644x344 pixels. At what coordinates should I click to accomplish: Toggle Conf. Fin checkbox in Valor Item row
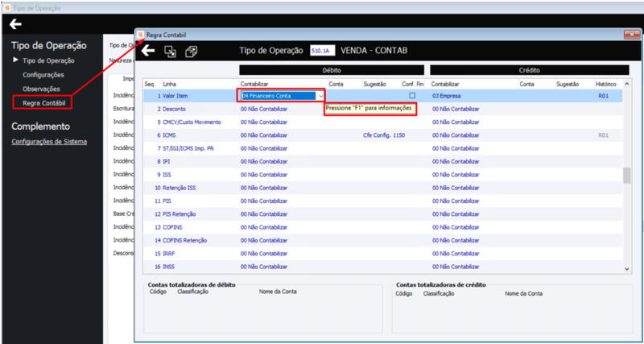coord(412,95)
